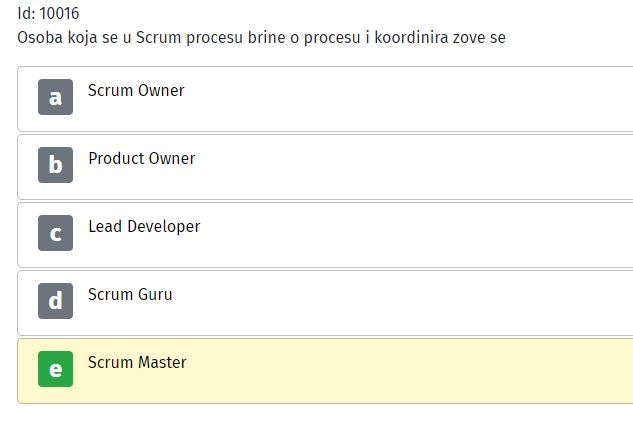Click the word "Owner" in option a

(x=161, y=90)
